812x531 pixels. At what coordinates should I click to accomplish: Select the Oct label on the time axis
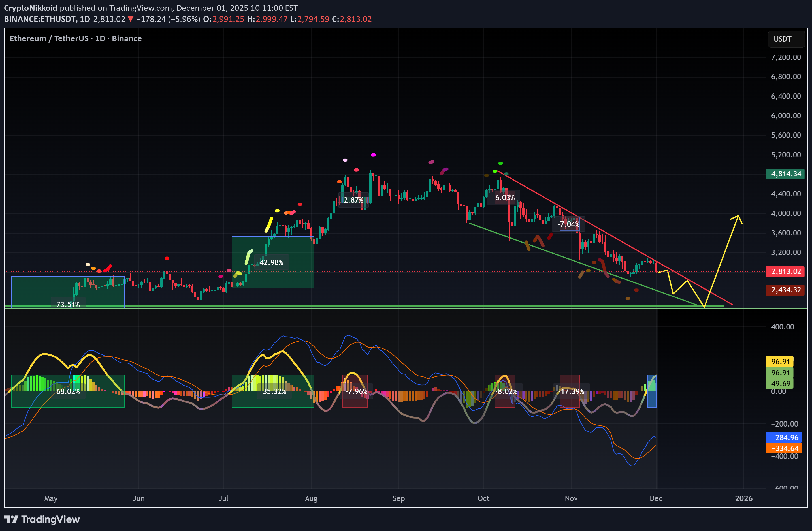(x=483, y=498)
